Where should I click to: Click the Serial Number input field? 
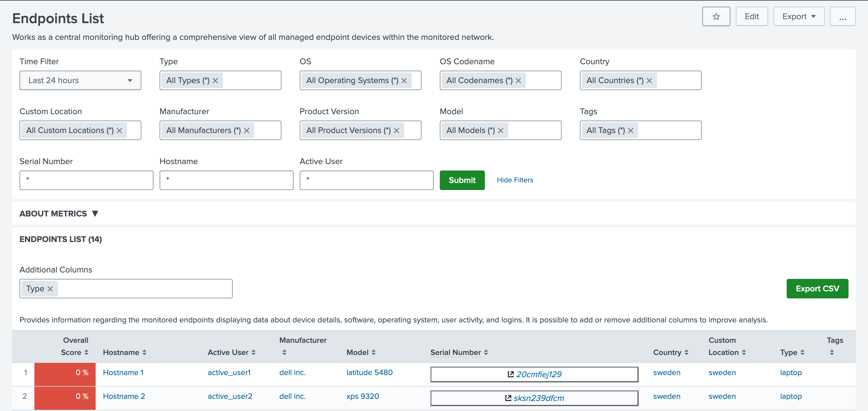[86, 180]
